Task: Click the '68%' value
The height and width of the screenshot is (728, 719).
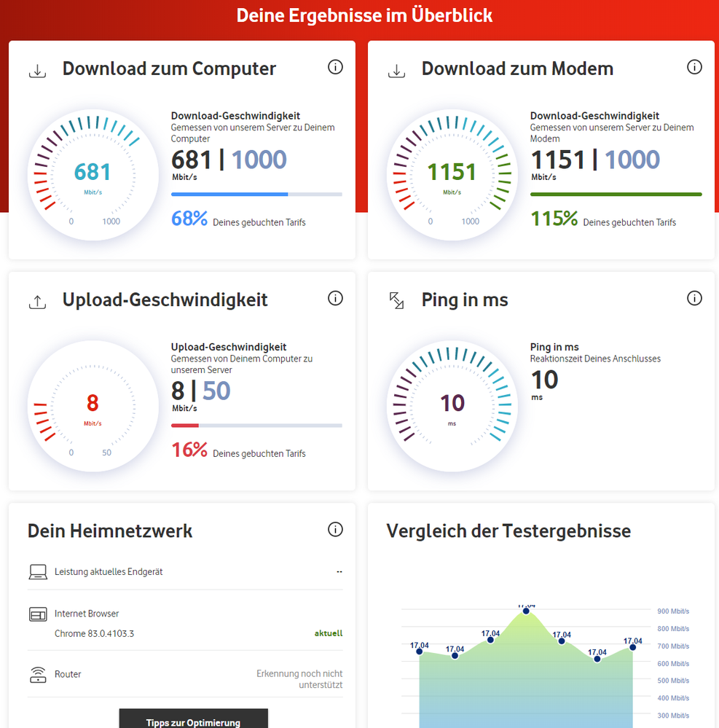Action: click(x=189, y=218)
